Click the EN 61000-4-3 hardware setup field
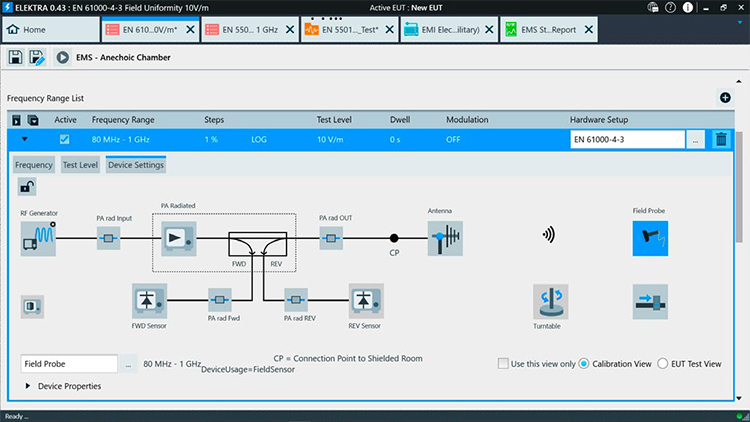 click(627, 140)
